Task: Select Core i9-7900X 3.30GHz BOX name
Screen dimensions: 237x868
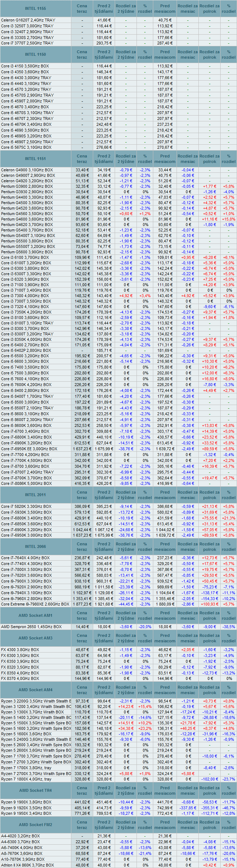Action: [27, 581]
